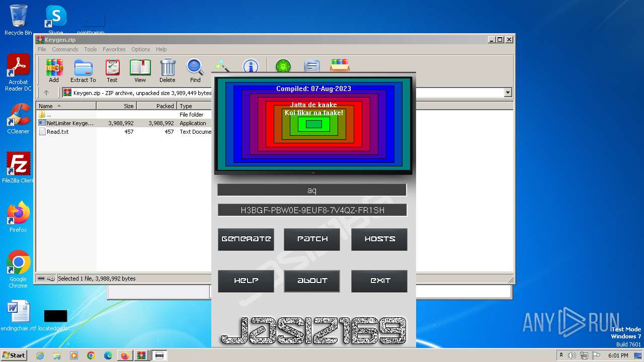The image size is (644, 362).
Task: Click the Exit button in keygen
Action: pyautogui.click(x=379, y=281)
